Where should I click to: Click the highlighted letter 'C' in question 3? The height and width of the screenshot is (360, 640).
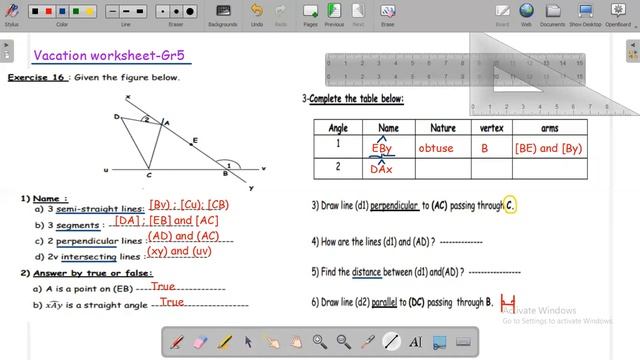tap(509, 205)
